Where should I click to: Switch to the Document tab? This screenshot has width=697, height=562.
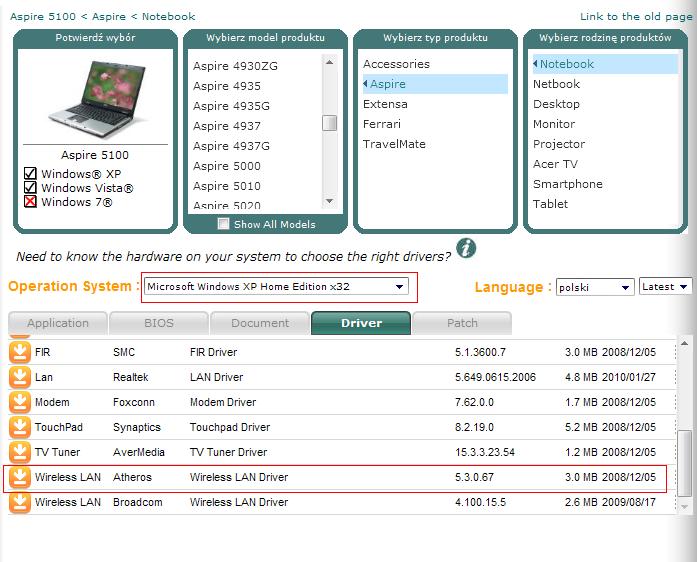tap(260, 323)
